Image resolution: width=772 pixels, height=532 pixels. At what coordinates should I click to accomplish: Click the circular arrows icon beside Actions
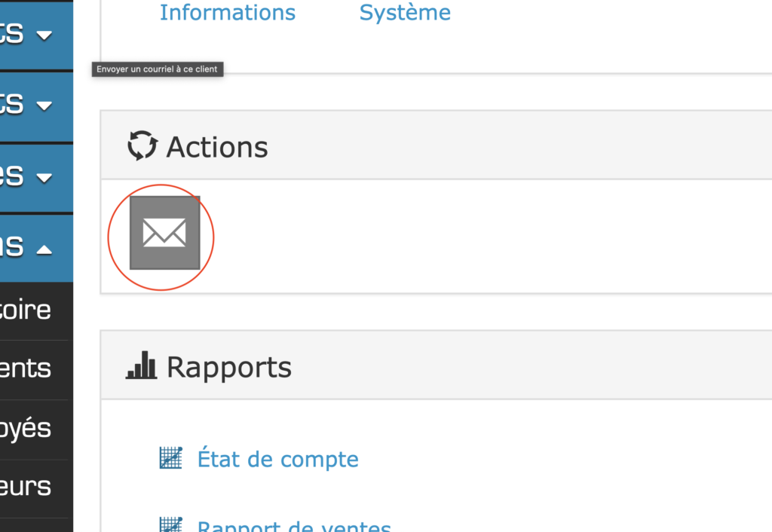click(142, 145)
